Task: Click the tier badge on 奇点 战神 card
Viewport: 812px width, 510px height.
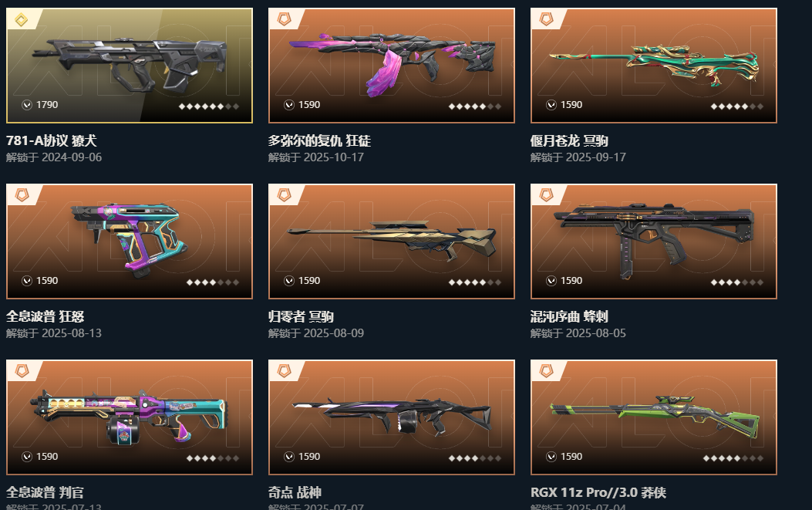Action: tap(284, 371)
